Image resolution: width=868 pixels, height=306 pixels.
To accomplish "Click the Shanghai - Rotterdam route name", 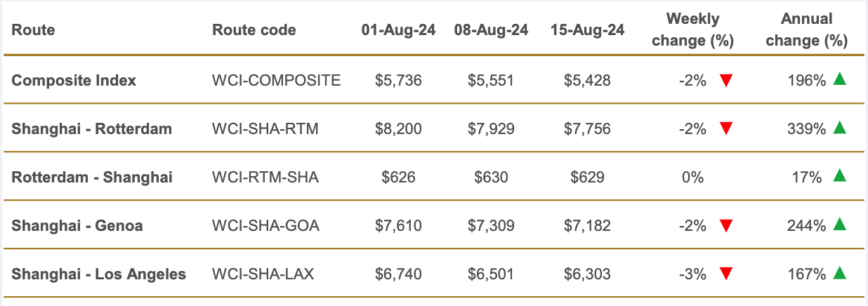I will [91, 129].
